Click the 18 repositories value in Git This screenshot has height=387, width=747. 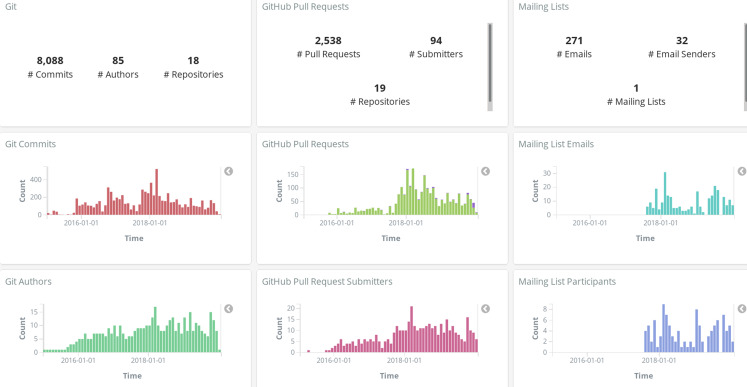(193, 61)
